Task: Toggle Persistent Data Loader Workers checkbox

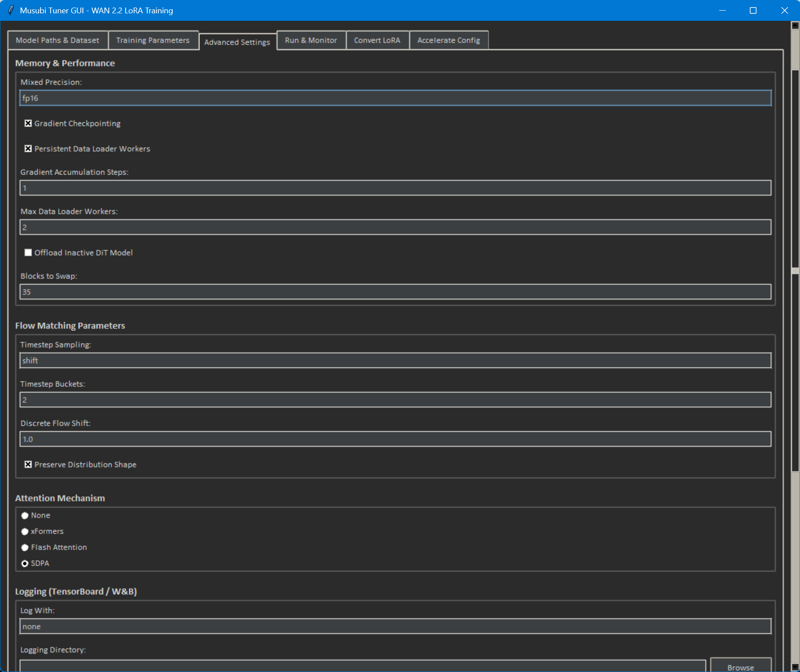Action: (x=29, y=149)
